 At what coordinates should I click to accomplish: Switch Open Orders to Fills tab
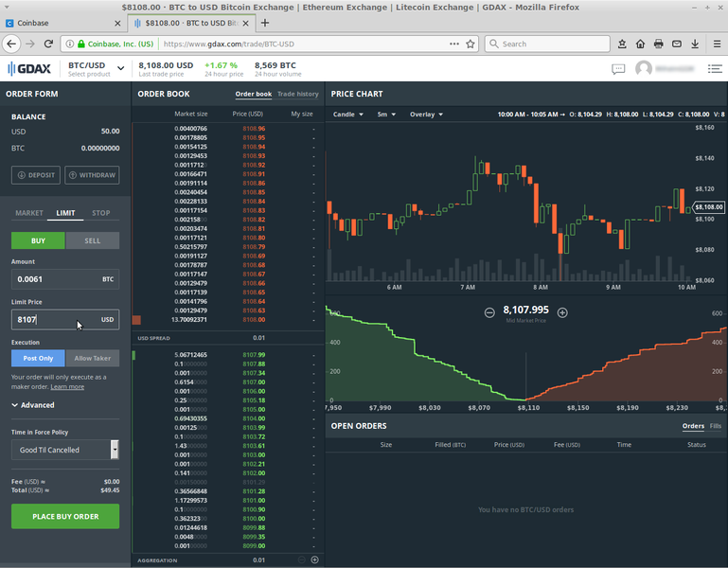point(716,426)
